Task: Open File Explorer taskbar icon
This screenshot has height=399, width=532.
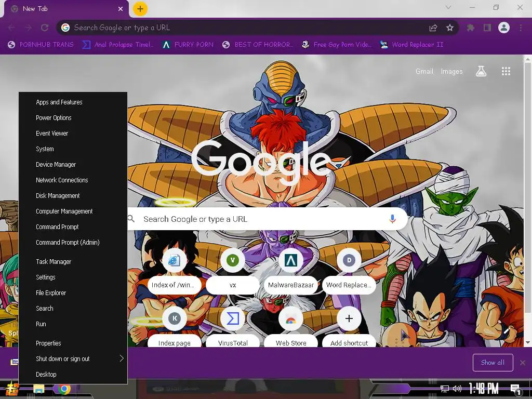Action: coord(38,389)
